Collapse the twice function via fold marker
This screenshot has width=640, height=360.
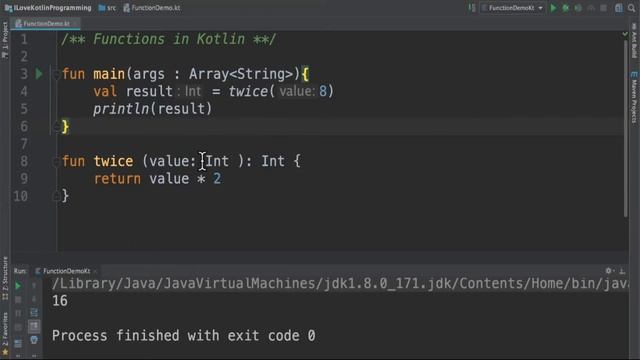[x=56, y=162]
